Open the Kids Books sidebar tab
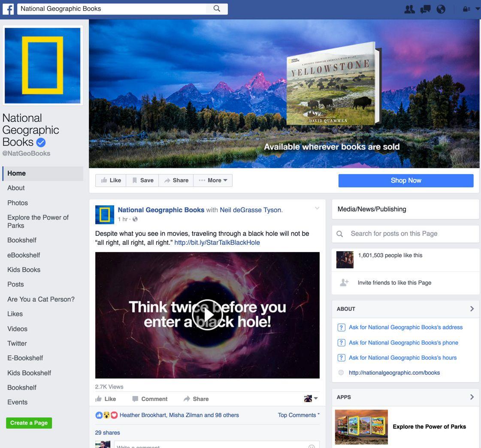This screenshot has height=448, width=481. (24, 270)
